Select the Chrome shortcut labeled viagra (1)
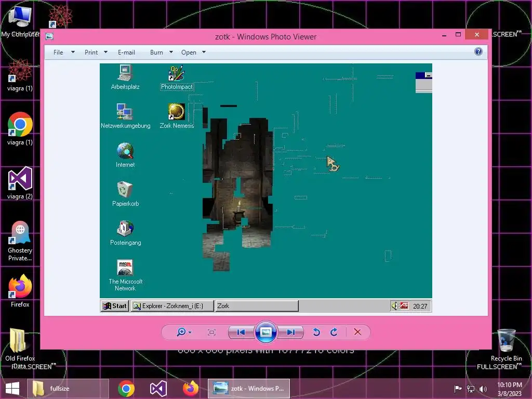The image size is (532, 399). pyautogui.click(x=20, y=129)
